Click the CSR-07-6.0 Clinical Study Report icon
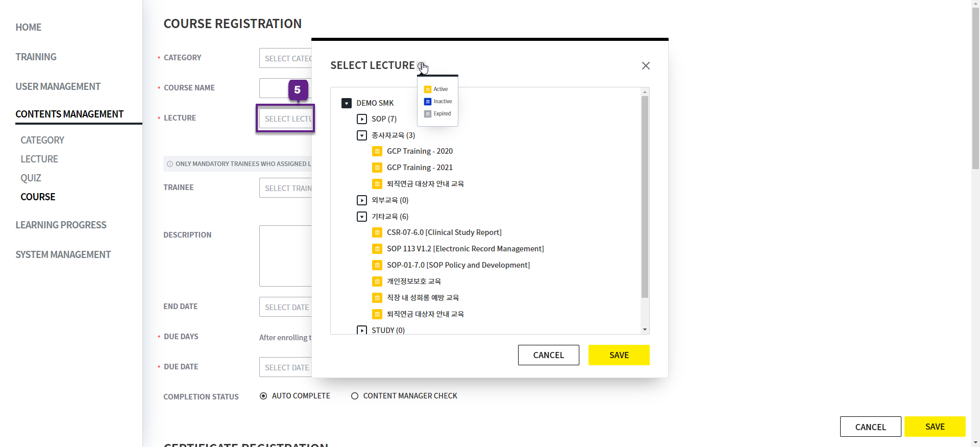The height and width of the screenshot is (447, 980). [x=377, y=232]
